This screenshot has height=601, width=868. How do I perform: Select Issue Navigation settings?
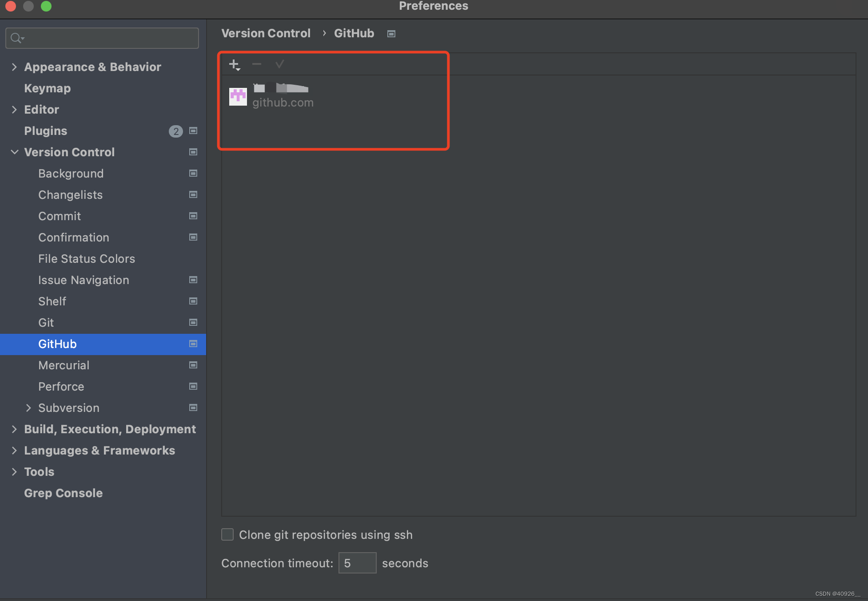tap(84, 280)
